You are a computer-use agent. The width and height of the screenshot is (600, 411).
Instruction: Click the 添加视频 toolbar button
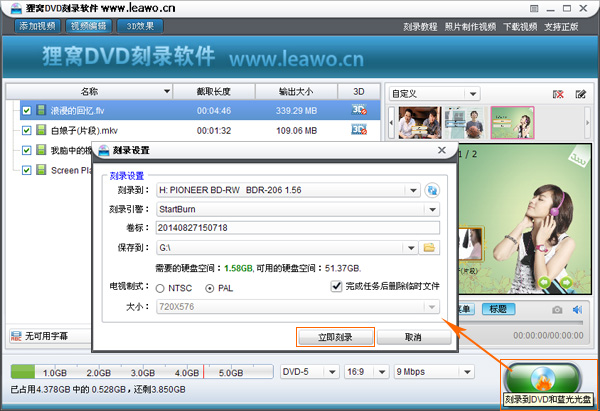38,26
